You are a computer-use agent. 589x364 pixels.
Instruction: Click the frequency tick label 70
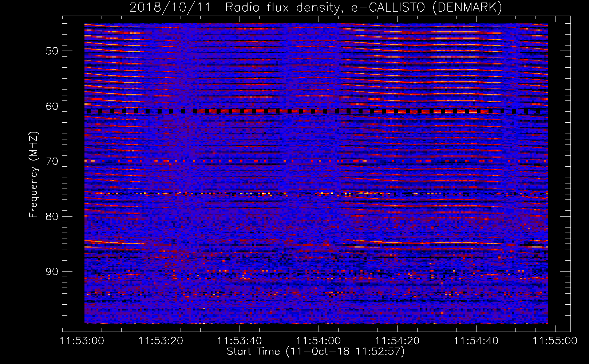click(52, 161)
